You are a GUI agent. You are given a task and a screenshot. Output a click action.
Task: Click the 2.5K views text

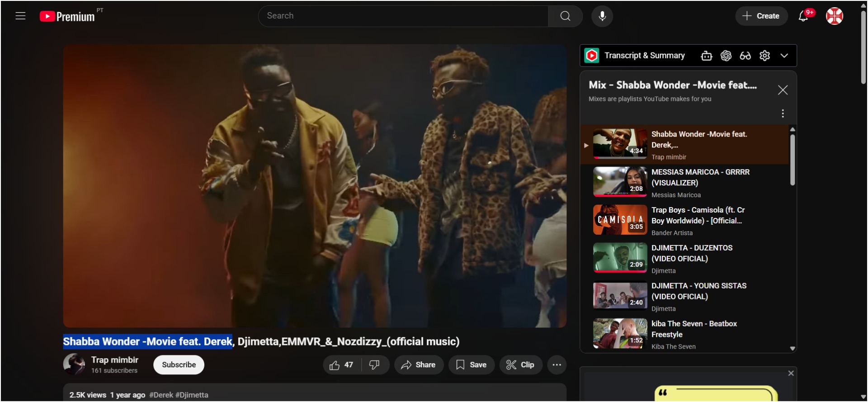tap(88, 395)
